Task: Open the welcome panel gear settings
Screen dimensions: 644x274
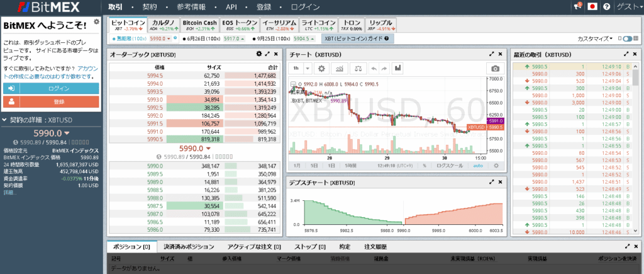Action: click(96, 21)
